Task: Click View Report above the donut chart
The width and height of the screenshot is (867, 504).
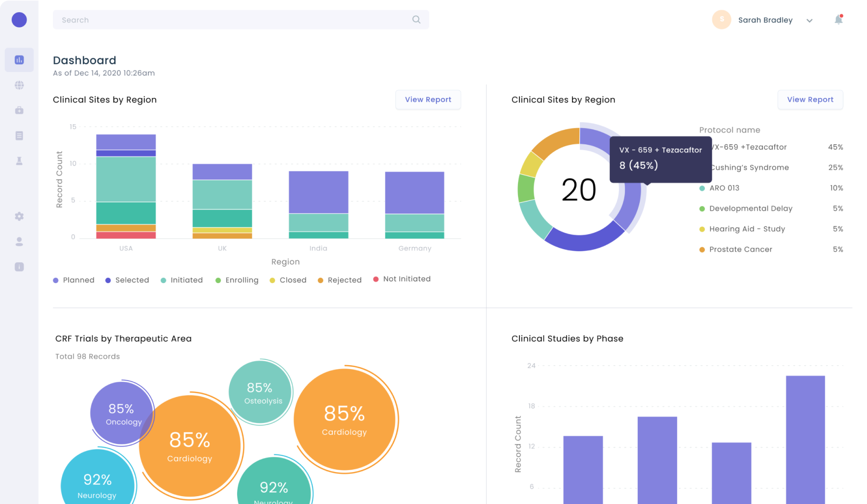Action: tap(810, 100)
